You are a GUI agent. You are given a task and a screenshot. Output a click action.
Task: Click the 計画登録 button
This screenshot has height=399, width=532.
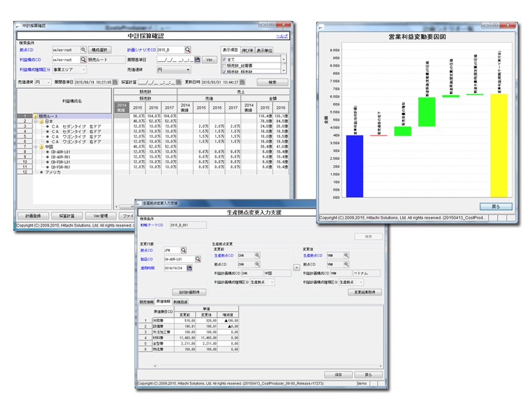click(x=33, y=216)
